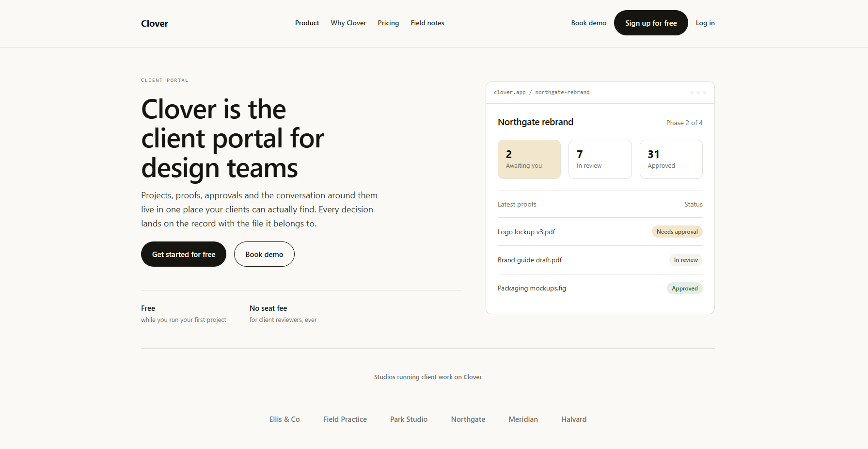Open the Clover logo home link
This screenshot has width=868, height=449.
tap(155, 23)
